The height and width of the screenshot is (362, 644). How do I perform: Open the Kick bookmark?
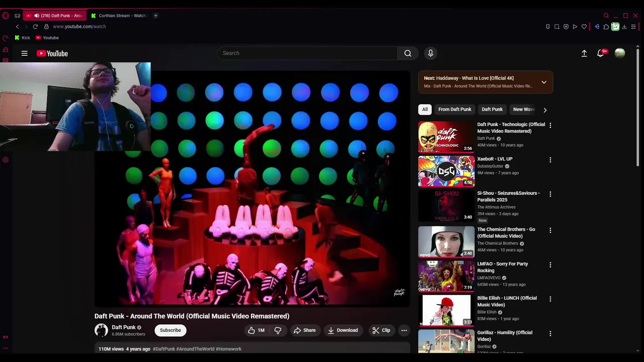[22, 38]
